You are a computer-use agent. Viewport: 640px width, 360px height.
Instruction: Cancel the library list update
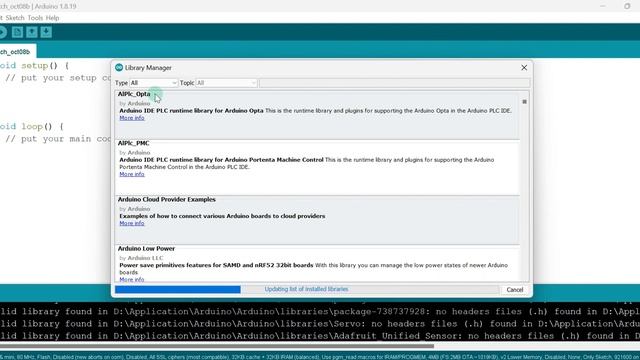515,290
